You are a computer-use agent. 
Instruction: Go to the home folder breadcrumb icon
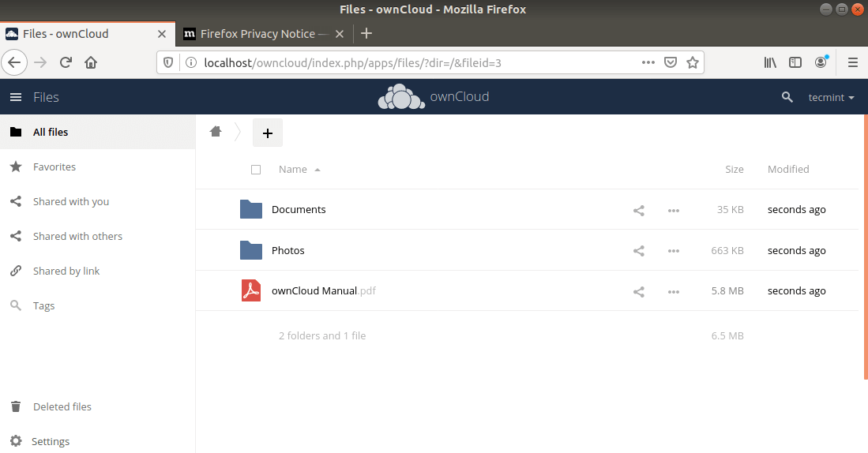[216, 132]
